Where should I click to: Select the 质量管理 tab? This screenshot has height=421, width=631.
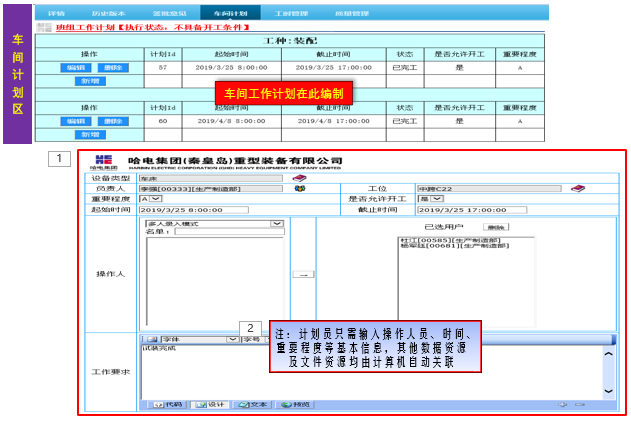[349, 14]
